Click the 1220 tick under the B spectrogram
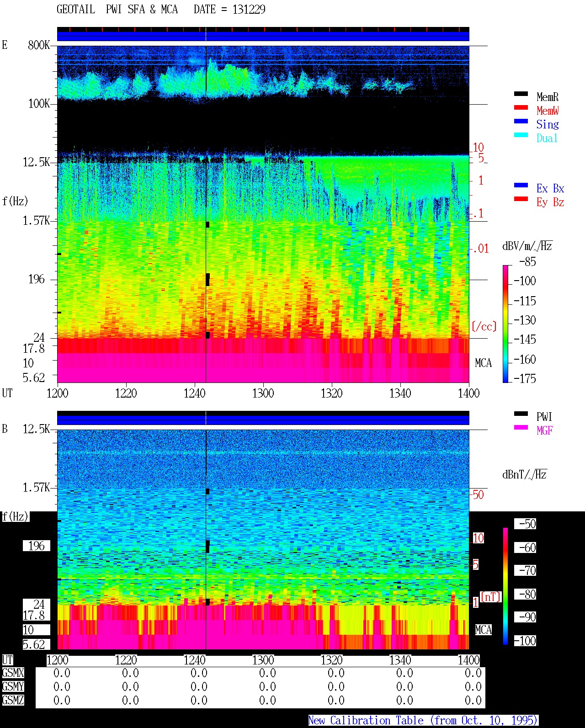The width and height of the screenshot is (585, 728). pos(126,660)
